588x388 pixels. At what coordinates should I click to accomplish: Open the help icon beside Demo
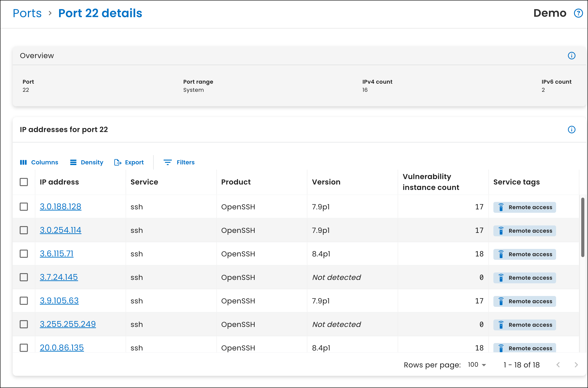(578, 13)
